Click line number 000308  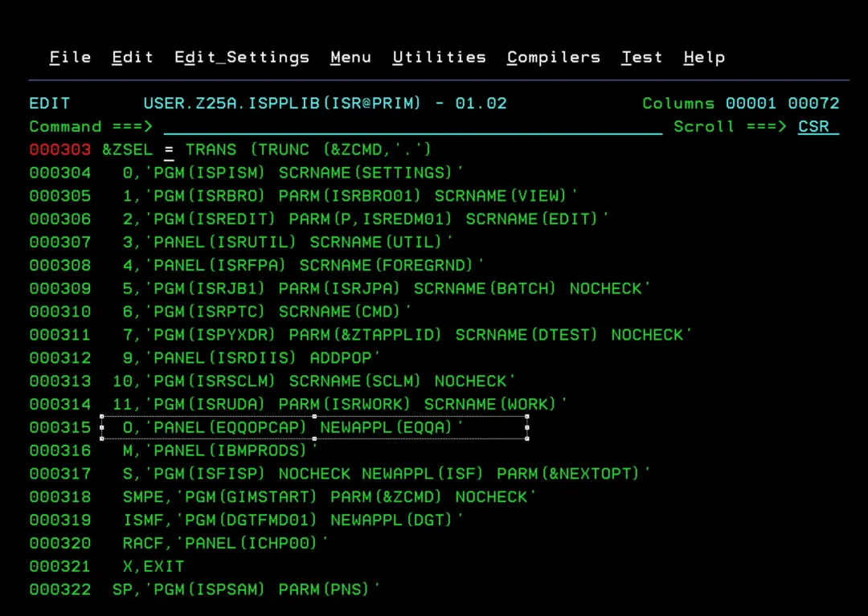click(59, 265)
